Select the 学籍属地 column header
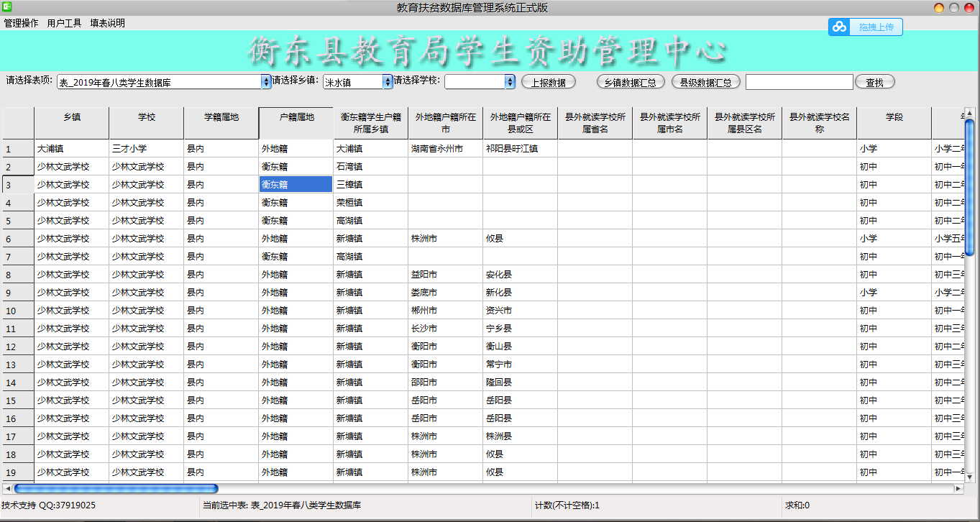The height and width of the screenshot is (522, 980). 221,123
